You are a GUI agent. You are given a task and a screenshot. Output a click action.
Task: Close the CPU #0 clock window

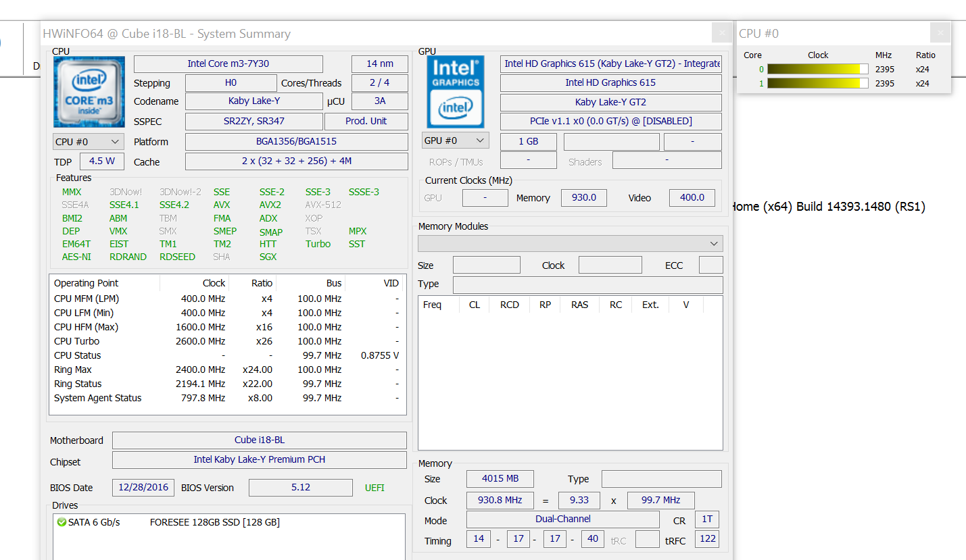(x=940, y=32)
